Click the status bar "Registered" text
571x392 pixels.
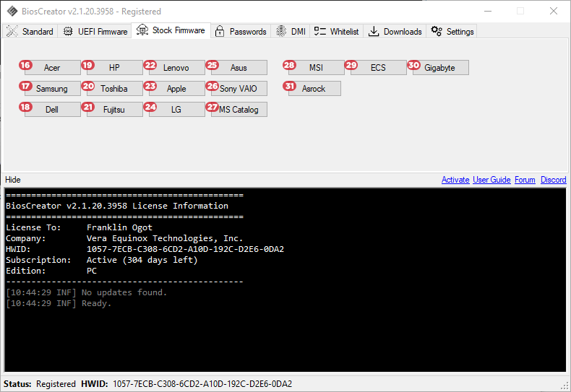pyautogui.click(x=56, y=384)
